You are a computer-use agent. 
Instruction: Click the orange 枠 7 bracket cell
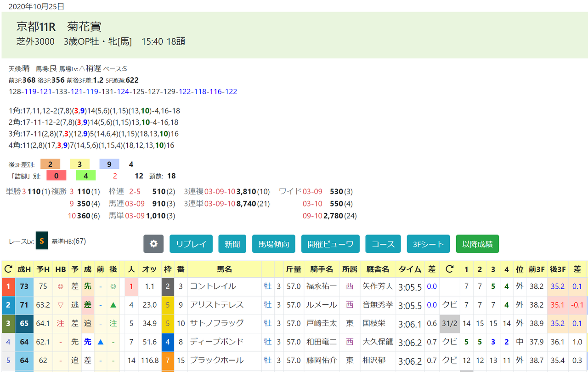167,360
